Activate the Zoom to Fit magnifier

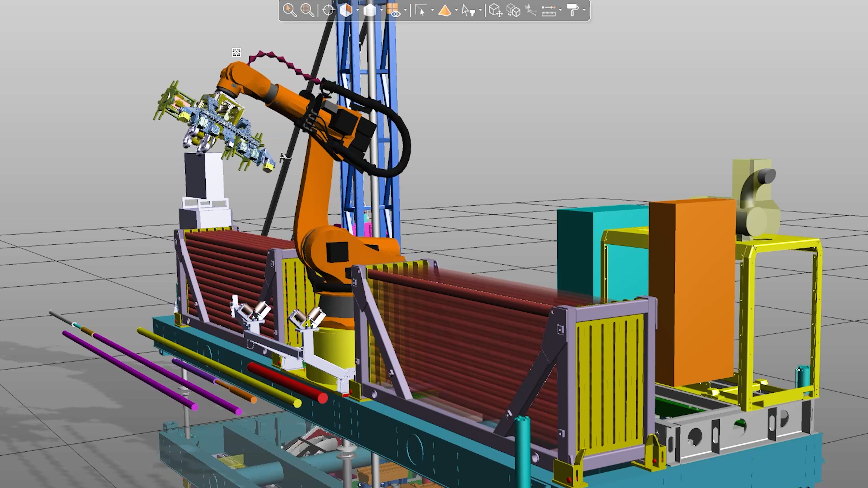click(x=307, y=10)
